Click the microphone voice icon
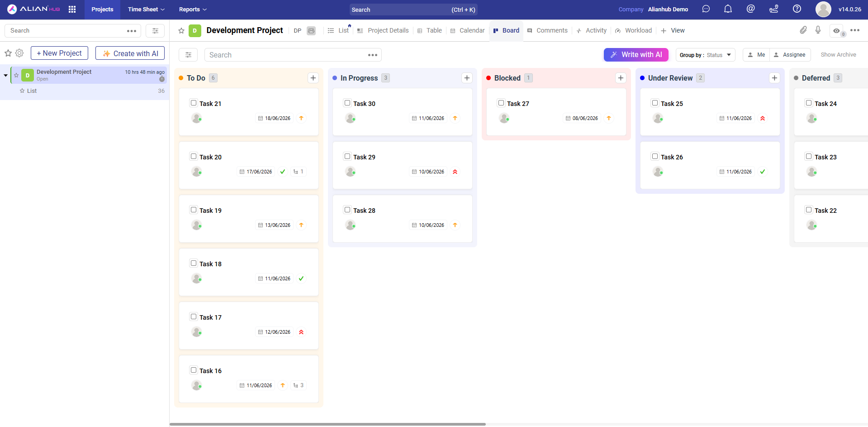 point(818,30)
